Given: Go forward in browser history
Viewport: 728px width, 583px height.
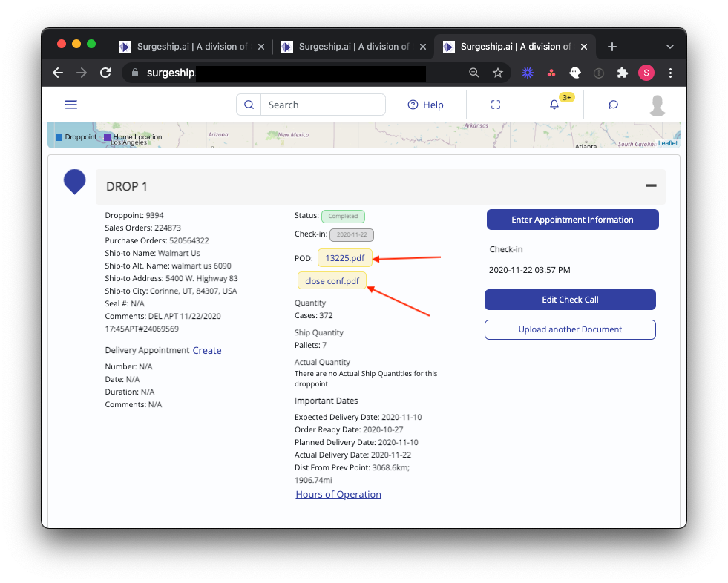Looking at the screenshot, I should click(x=82, y=73).
